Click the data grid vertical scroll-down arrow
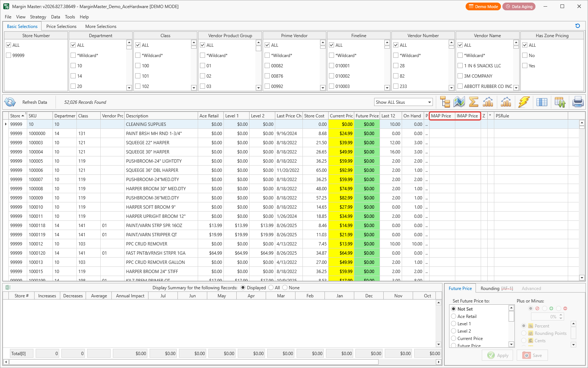The height and width of the screenshot is (368, 588). coord(582,278)
